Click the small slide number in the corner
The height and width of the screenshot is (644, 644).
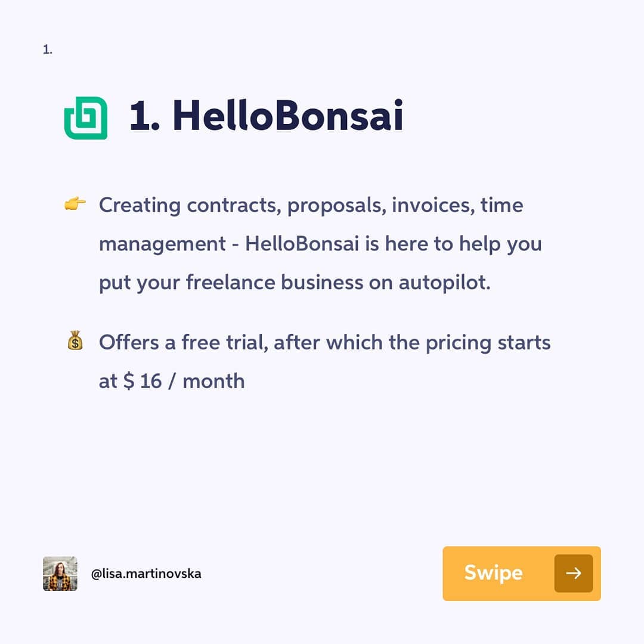[x=48, y=50]
